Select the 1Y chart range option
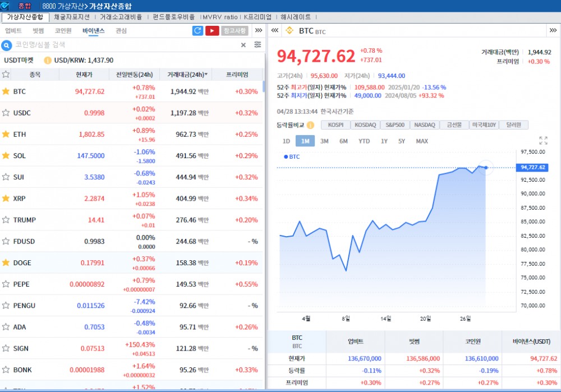The height and width of the screenshot is (392, 561). point(385,141)
